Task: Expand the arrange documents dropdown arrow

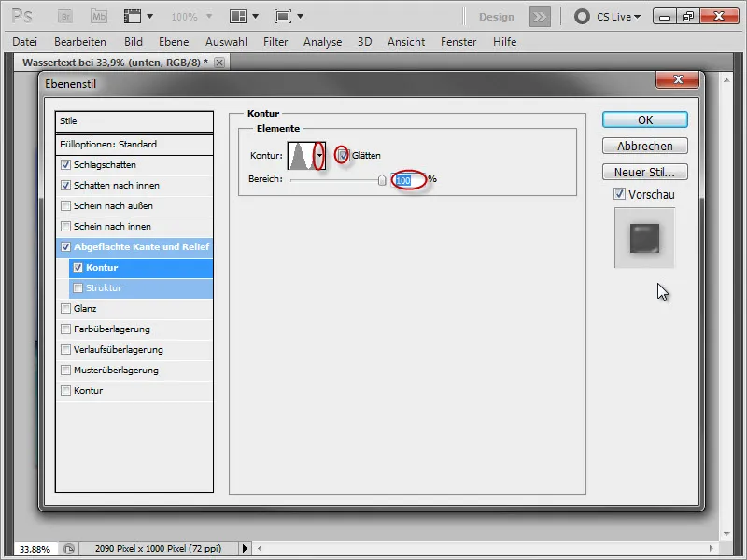Action: click(255, 17)
